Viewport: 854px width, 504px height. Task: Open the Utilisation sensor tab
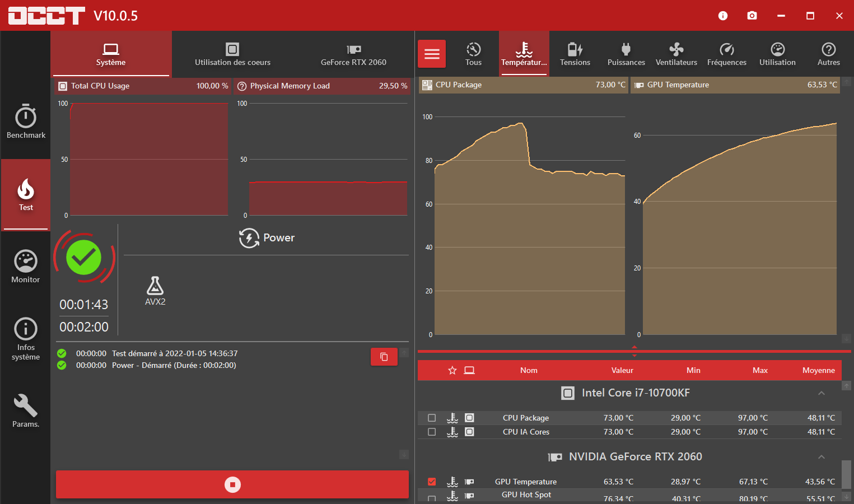coord(777,54)
